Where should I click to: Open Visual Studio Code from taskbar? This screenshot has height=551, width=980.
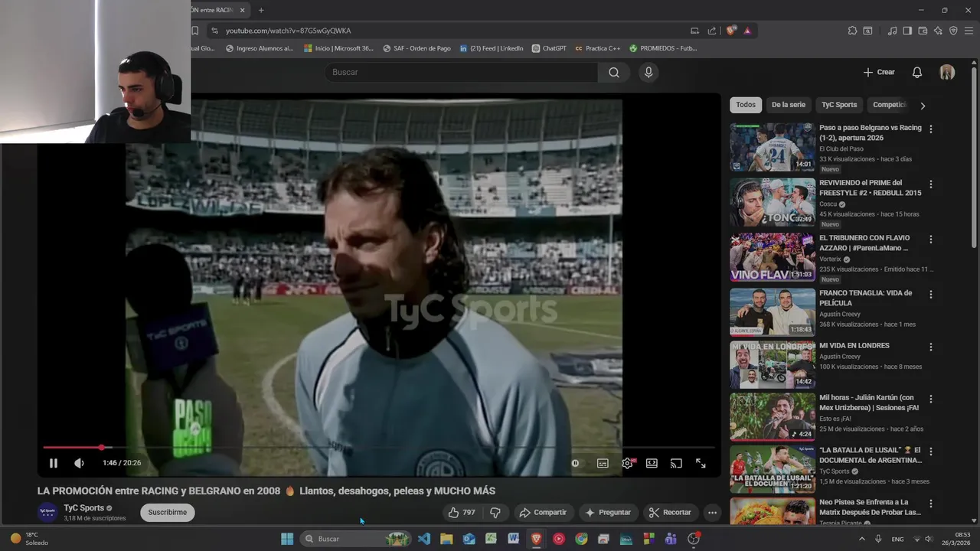(x=424, y=539)
